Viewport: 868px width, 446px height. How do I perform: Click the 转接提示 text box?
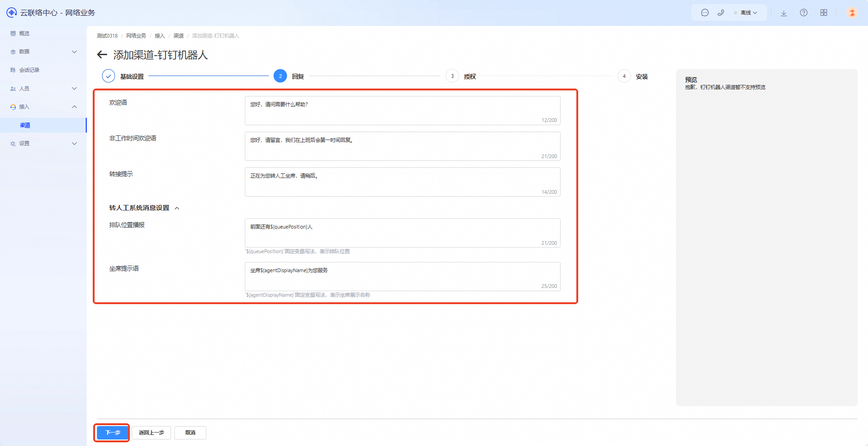pos(402,182)
